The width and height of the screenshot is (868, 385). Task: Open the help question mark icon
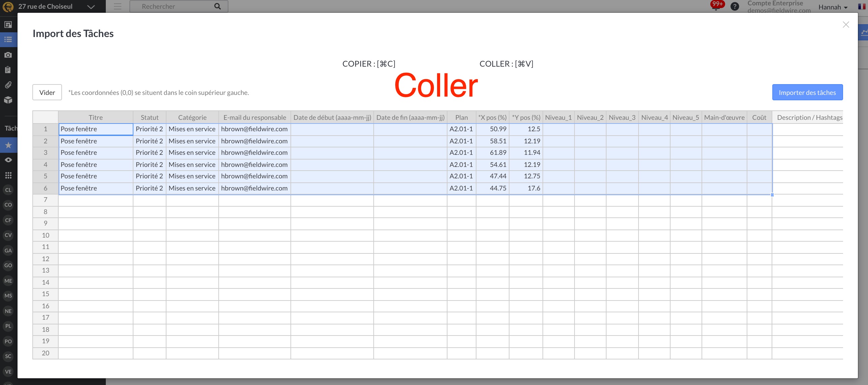pos(735,6)
